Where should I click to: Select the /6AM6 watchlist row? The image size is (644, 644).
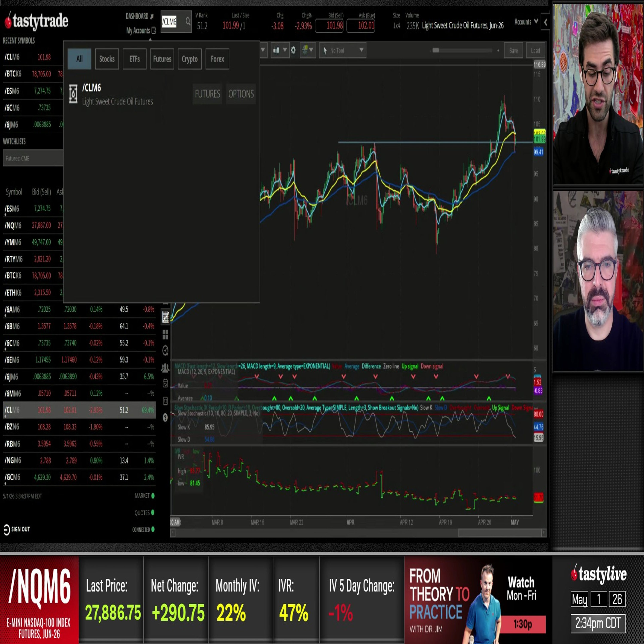[79, 309]
